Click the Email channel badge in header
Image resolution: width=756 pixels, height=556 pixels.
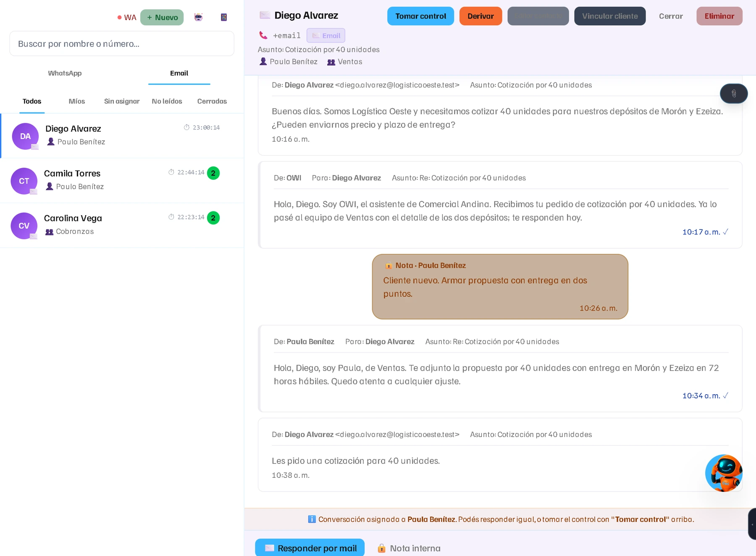(x=326, y=36)
